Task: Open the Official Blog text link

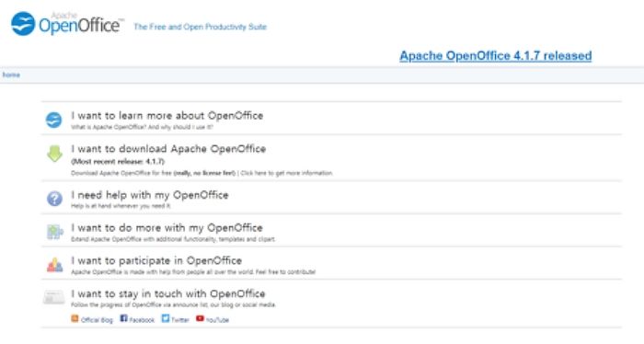Action: [x=97, y=320]
